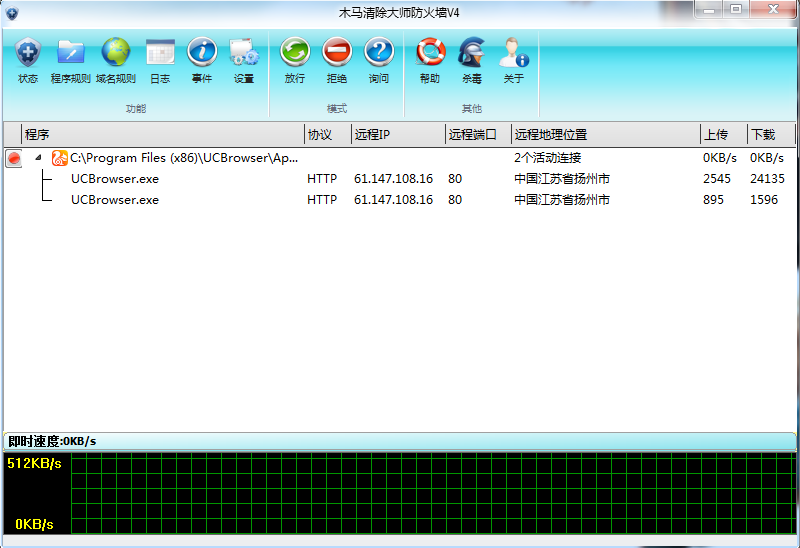Click the title bar shield app icon
The height and width of the screenshot is (548, 800).
click(12, 13)
